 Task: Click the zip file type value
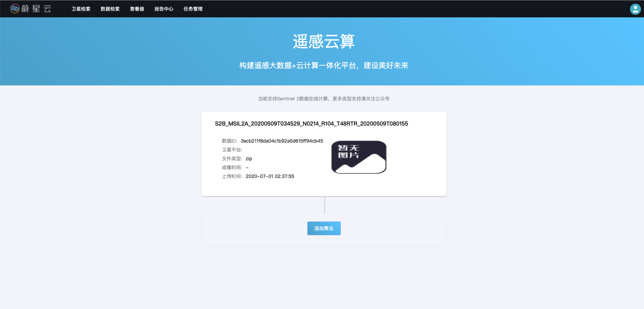(249, 159)
